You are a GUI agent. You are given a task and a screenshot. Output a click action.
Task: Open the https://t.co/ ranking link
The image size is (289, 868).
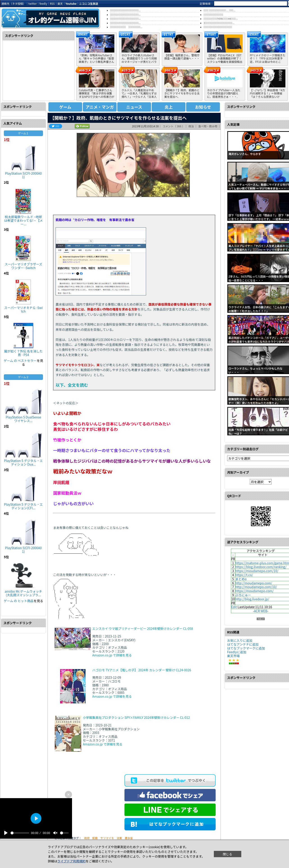click(244, 575)
